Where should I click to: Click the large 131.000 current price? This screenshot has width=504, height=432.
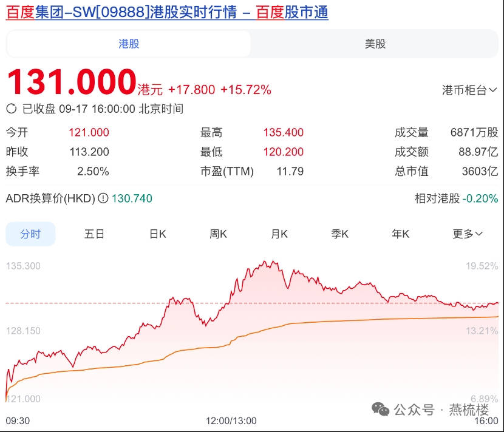[x=72, y=83]
